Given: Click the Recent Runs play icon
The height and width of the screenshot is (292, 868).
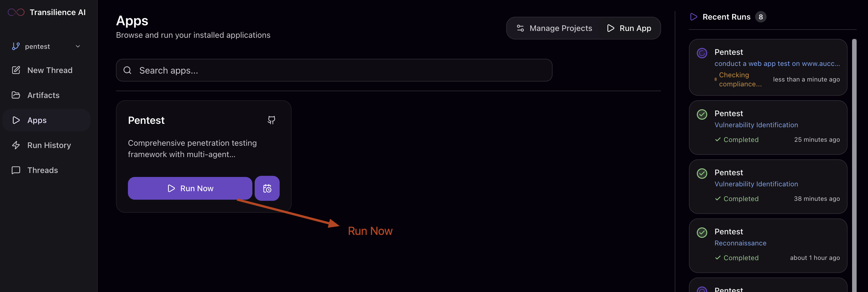Looking at the screenshot, I should (x=693, y=17).
